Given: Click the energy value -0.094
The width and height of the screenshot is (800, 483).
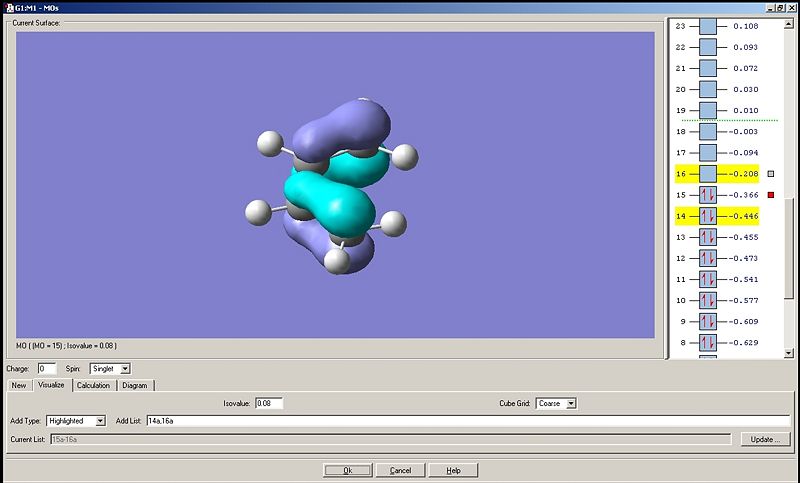Looking at the screenshot, I should tap(744, 152).
